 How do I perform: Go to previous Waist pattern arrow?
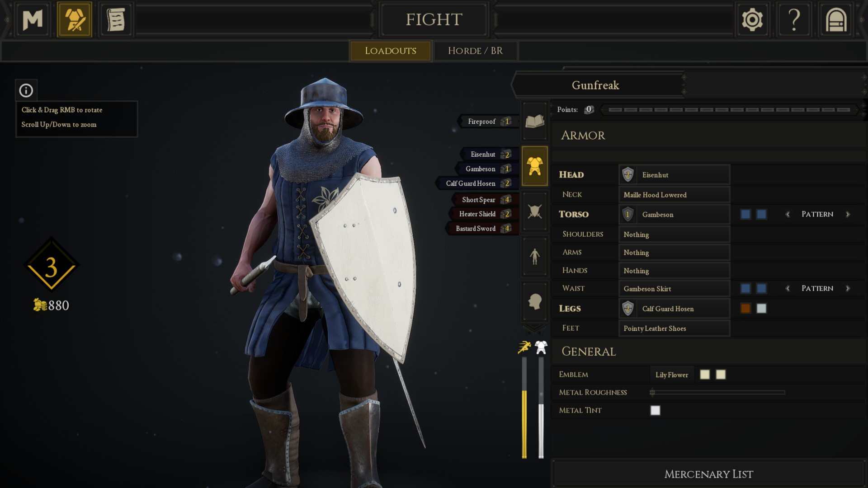(x=788, y=288)
